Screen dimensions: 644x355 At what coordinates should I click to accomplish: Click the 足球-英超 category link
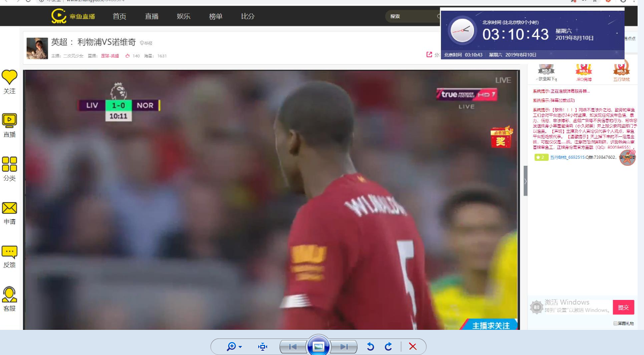click(x=110, y=56)
